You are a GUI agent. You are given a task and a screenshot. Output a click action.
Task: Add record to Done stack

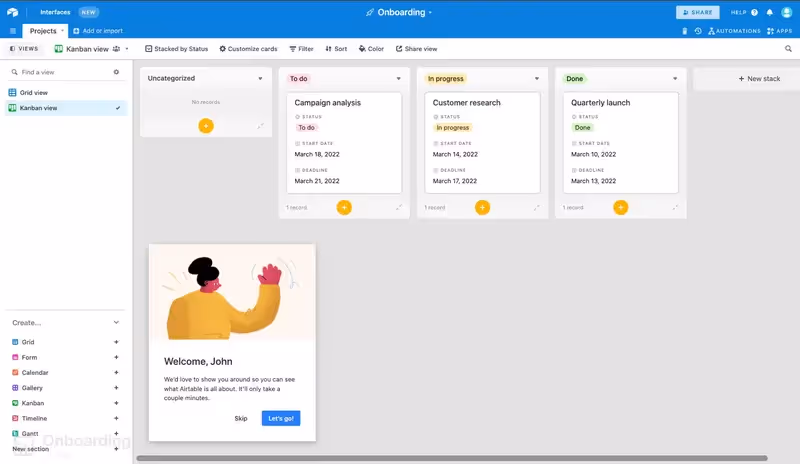pyautogui.click(x=621, y=207)
